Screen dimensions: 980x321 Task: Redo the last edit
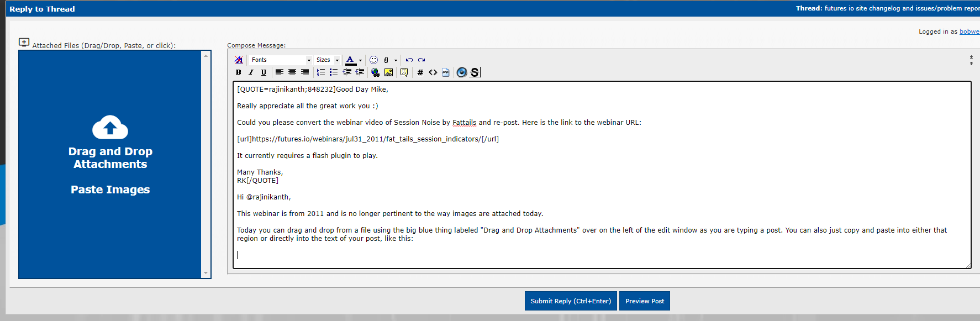point(421,60)
